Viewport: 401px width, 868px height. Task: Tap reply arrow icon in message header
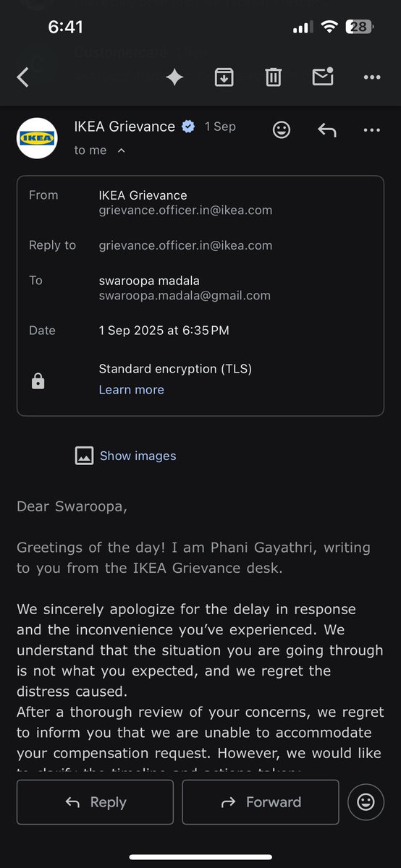(x=327, y=130)
